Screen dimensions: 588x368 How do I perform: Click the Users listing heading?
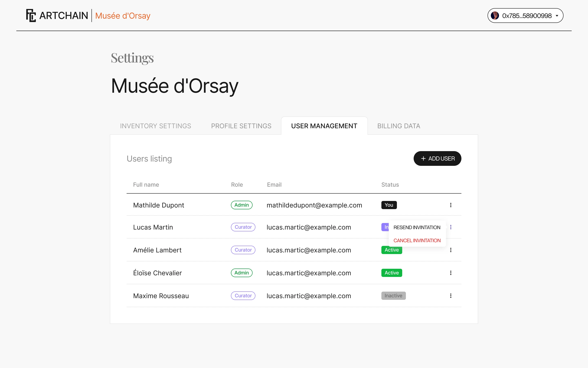pos(149,158)
